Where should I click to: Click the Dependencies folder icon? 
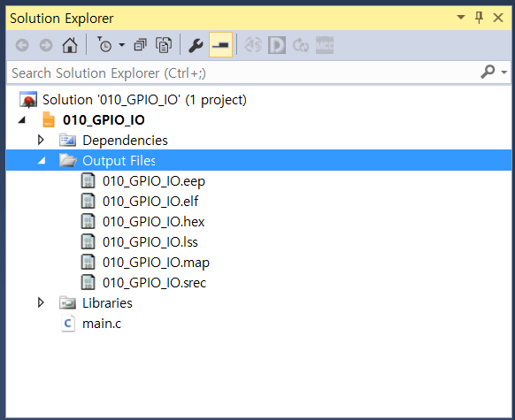click(67, 140)
